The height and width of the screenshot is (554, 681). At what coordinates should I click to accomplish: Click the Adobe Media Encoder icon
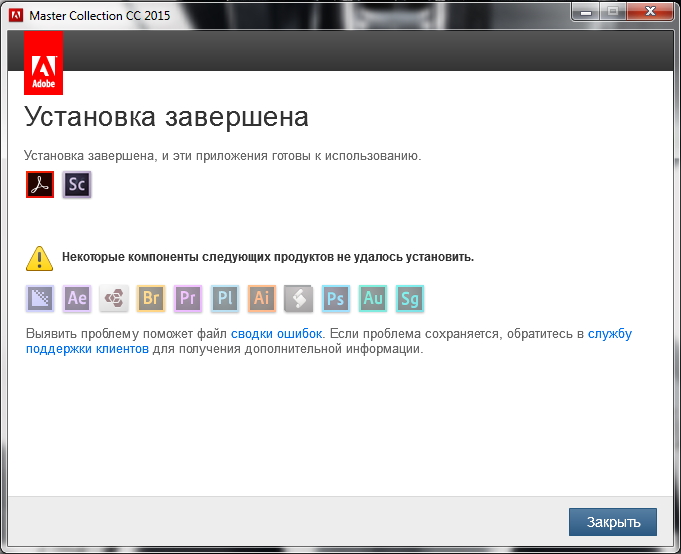[x=40, y=298]
